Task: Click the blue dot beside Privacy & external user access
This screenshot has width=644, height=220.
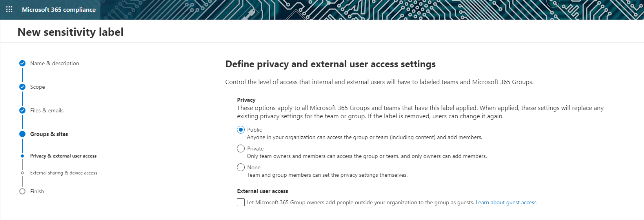Action: click(22, 156)
